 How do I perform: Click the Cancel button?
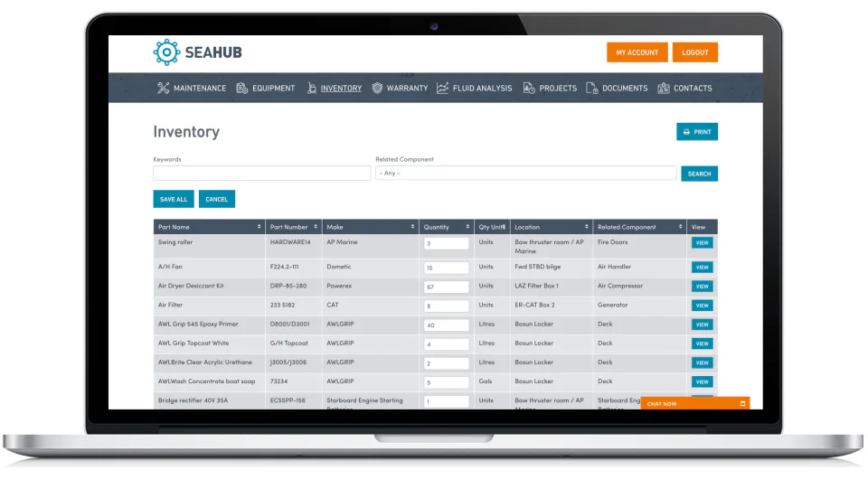(216, 199)
